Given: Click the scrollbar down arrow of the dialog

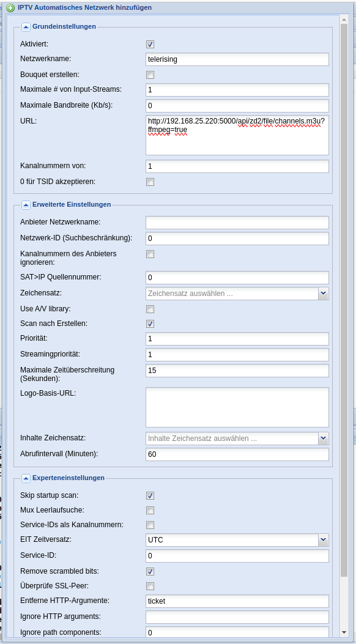Looking at the screenshot, I should [x=344, y=632].
